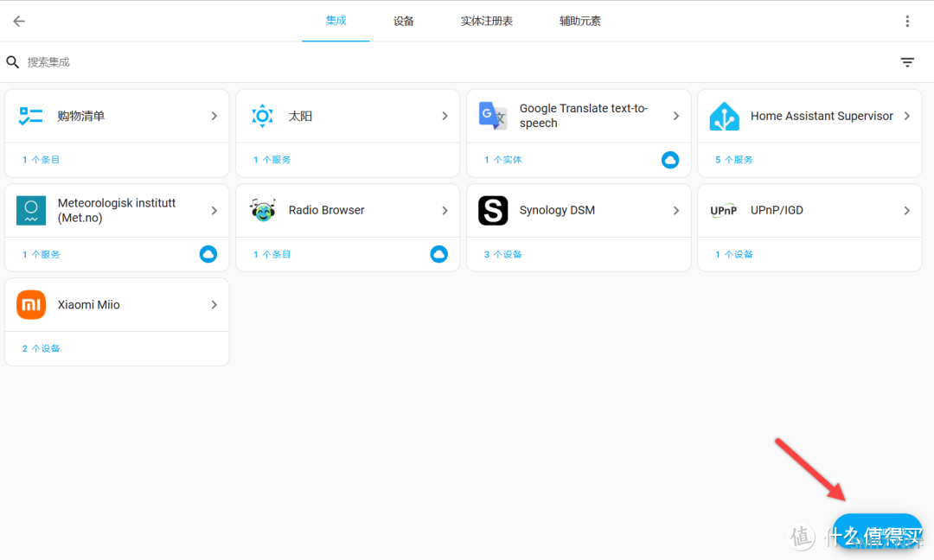Click the UPnP/IGD title text
Screen dimensions: 934x560
coord(777,210)
